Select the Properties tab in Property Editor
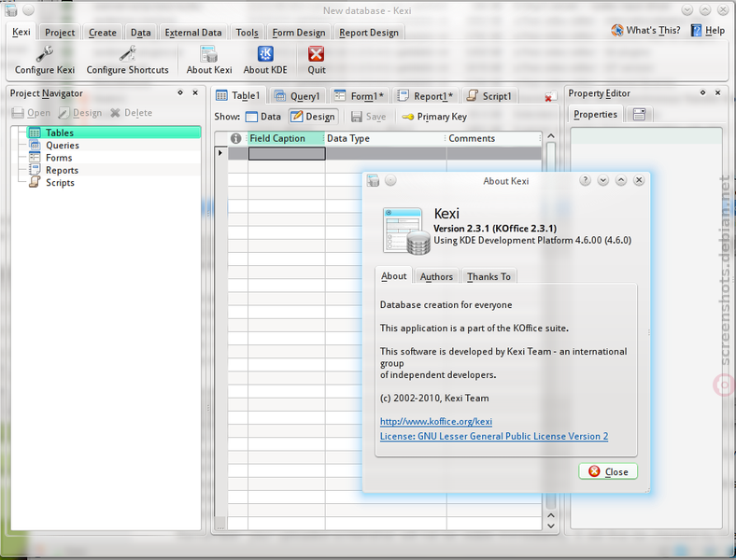The width and height of the screenshot is (736, 560). (595, 114)
